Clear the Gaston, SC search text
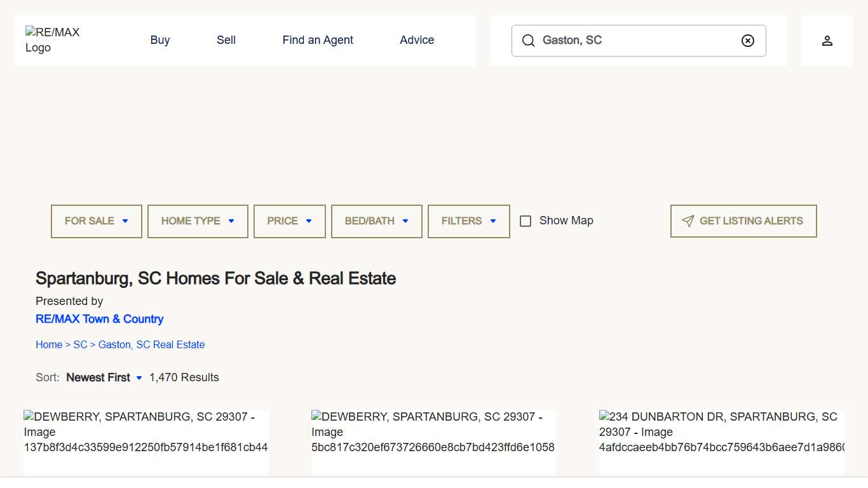868x488 pixels. [x=748, y=41]
